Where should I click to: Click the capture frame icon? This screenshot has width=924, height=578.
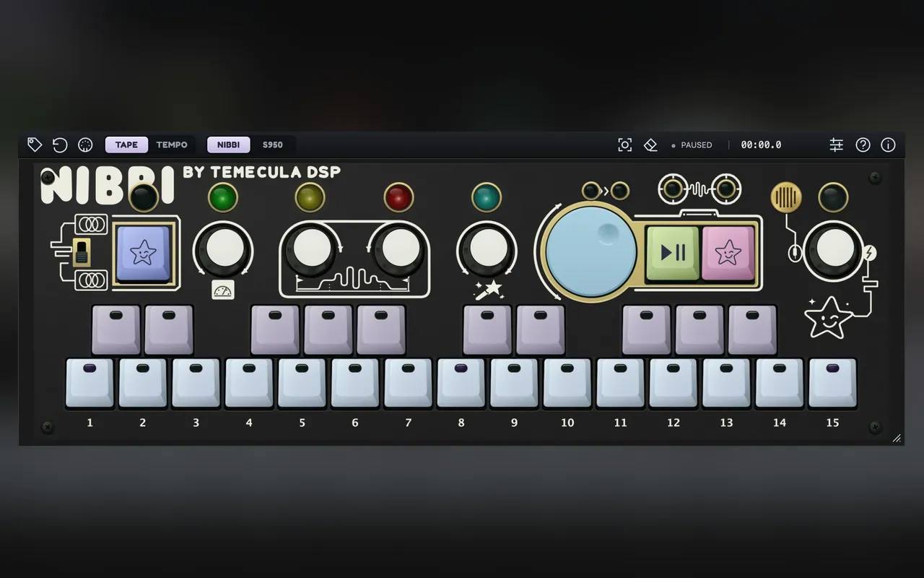625,144
